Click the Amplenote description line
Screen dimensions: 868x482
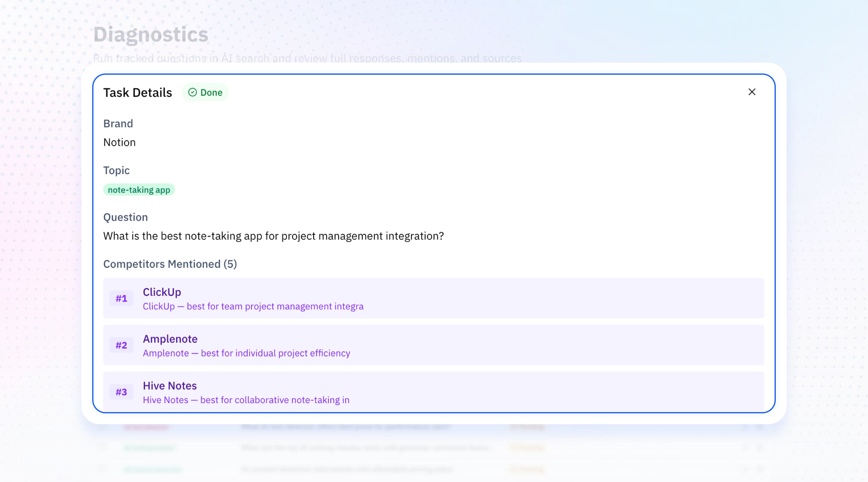[246, 353]
